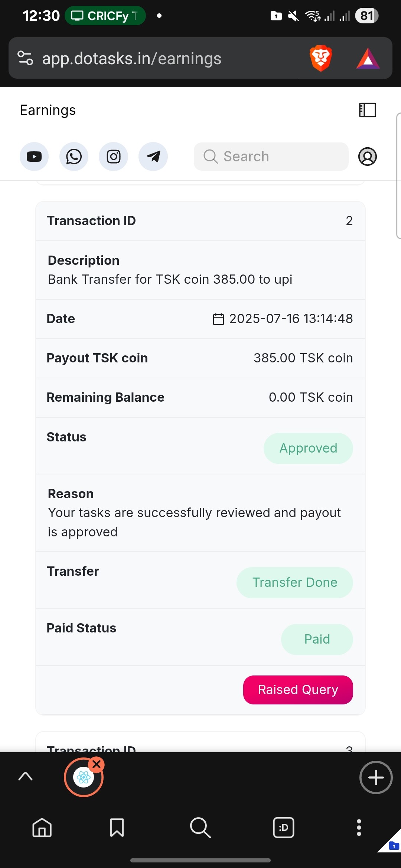Close the floating React devtools bubble
401x868 pixels.
click(x=97, y=764)
